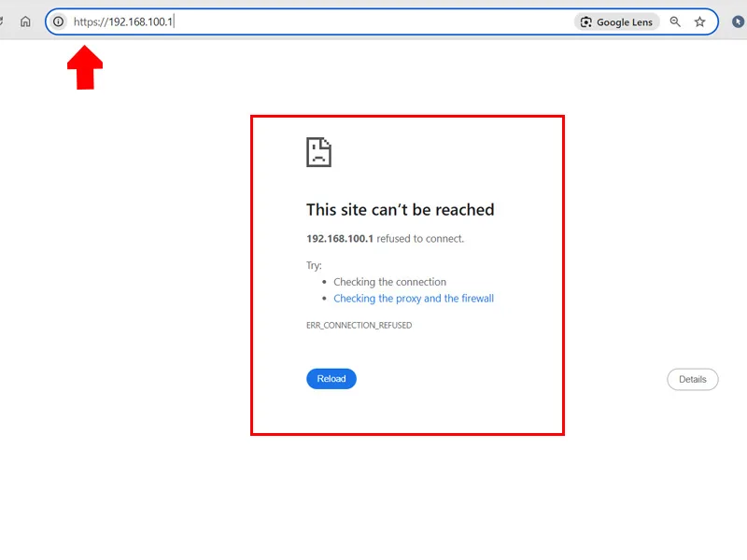Open Google Lens from the address bar
Screen dimensions: 747x560
point(617,21)
